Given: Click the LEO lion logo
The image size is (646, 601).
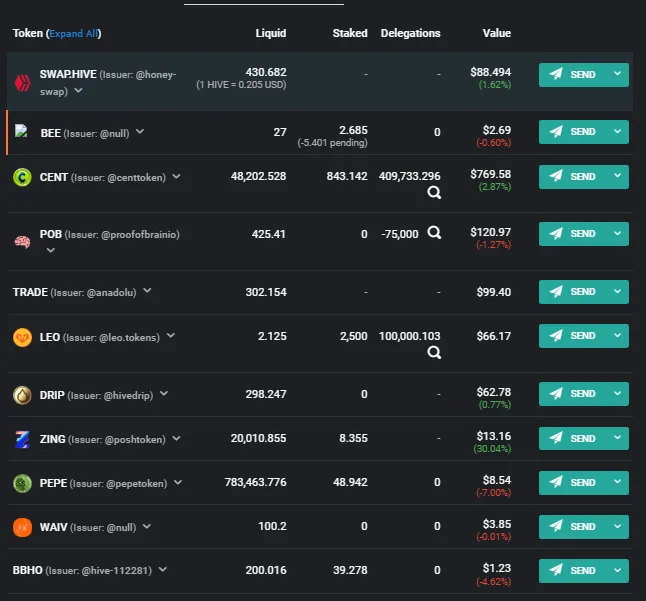Looking at the screenshot, I should coord(22,337).
